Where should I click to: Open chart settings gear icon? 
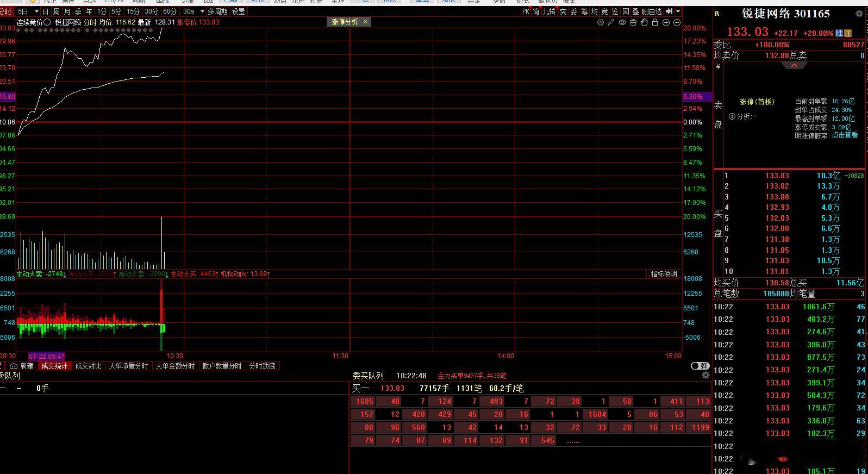click(601, 22)
